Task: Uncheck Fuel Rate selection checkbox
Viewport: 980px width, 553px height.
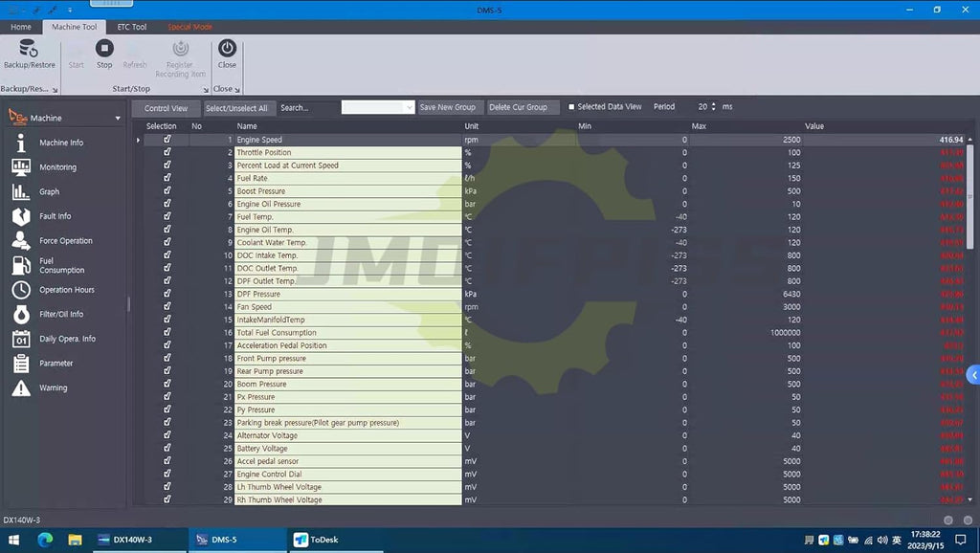Action: [x=167, y=177]
